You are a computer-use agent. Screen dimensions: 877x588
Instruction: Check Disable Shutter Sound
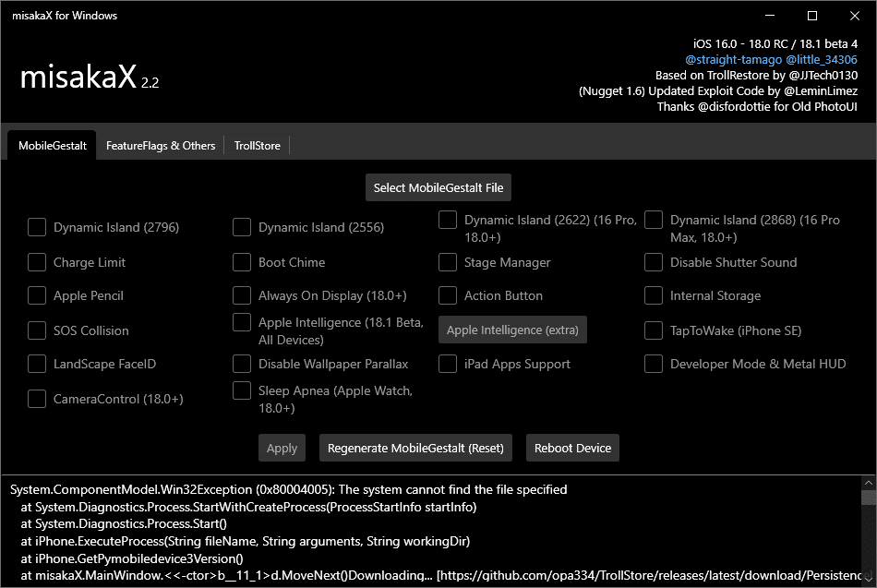(654, 262)
